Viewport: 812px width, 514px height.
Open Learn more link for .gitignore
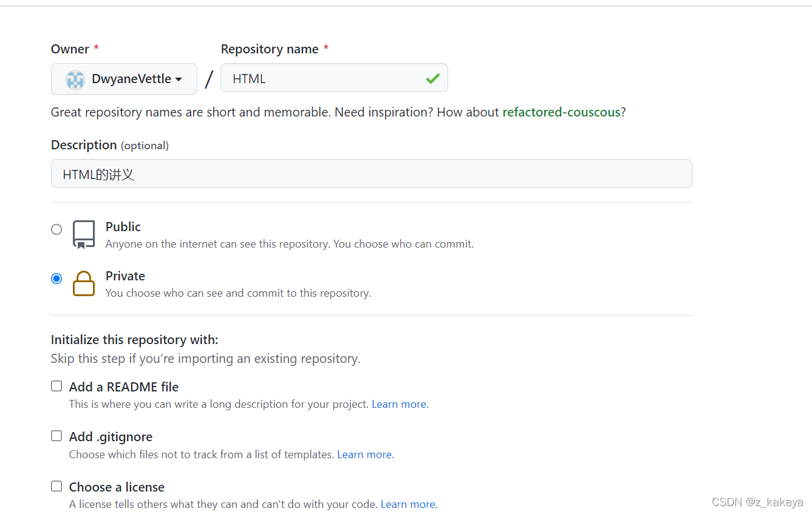[x=365, y=455]
